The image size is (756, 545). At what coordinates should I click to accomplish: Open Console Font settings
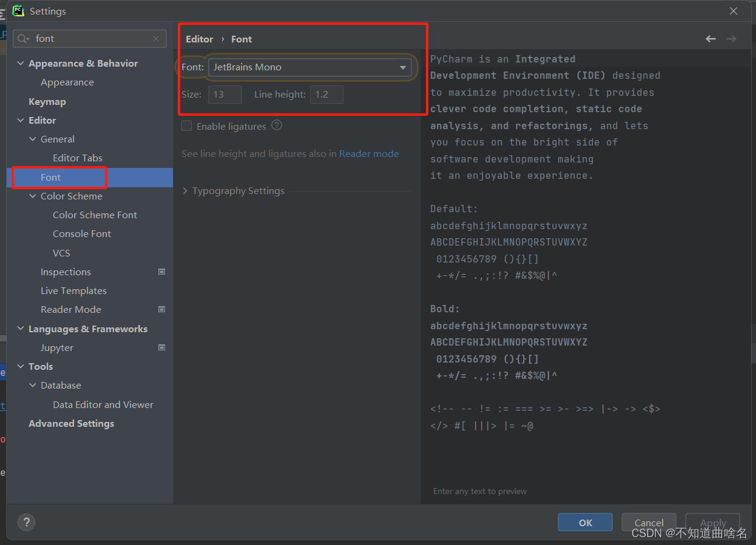[x=82, y=234]
